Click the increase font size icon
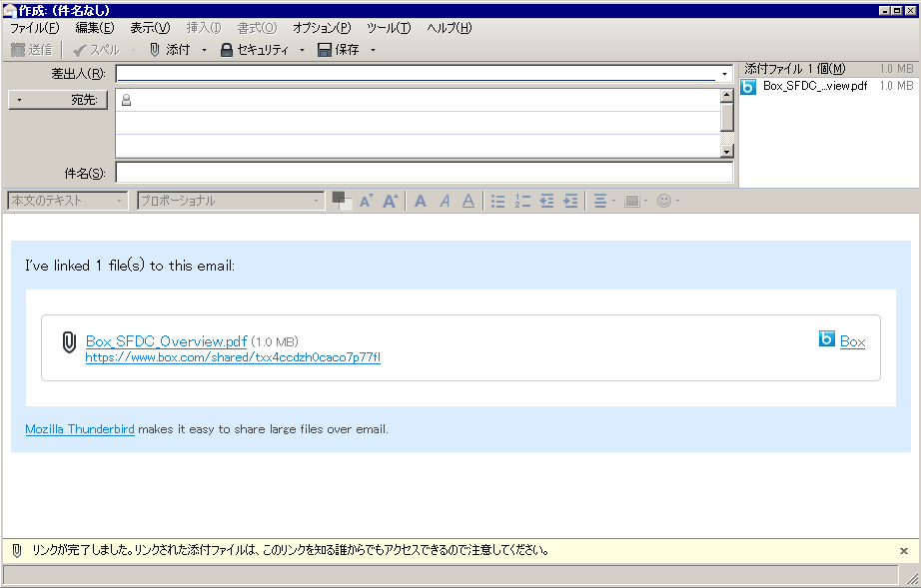 click(390, 201)
